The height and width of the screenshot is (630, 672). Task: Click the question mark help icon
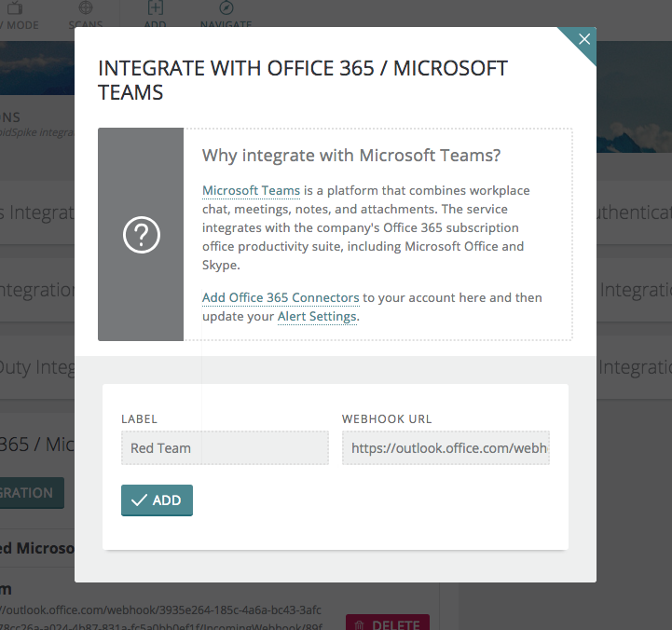[x=142, y=235]
